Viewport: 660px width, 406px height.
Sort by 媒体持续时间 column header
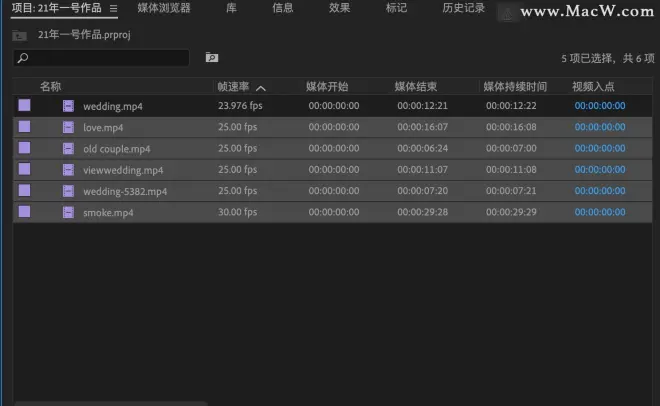tap(515, 87)
